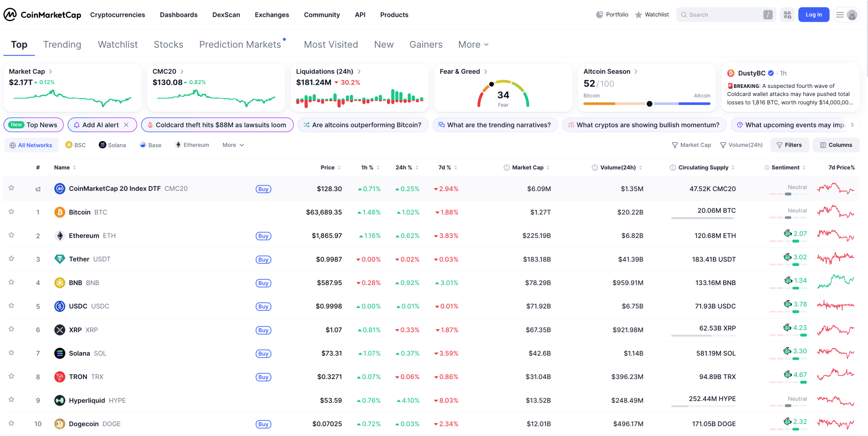
Task: Sort table by Price column
Action: [331, 168]
